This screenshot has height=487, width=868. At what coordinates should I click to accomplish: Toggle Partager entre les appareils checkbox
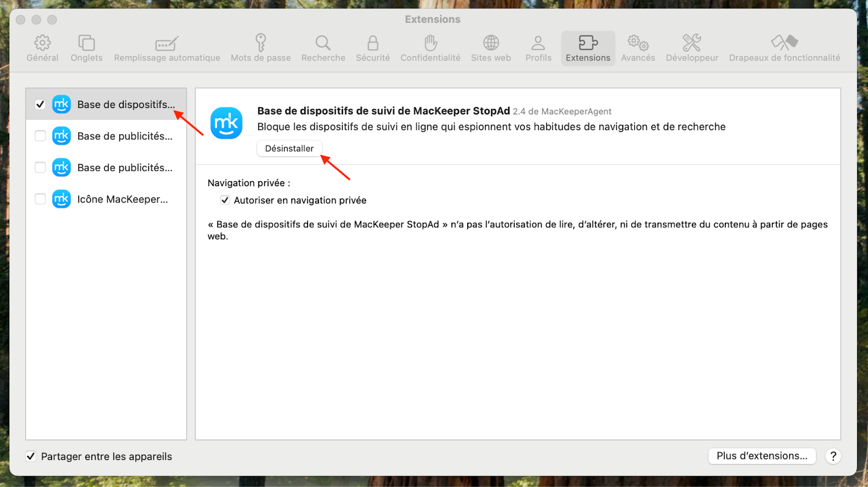(31, 456)
